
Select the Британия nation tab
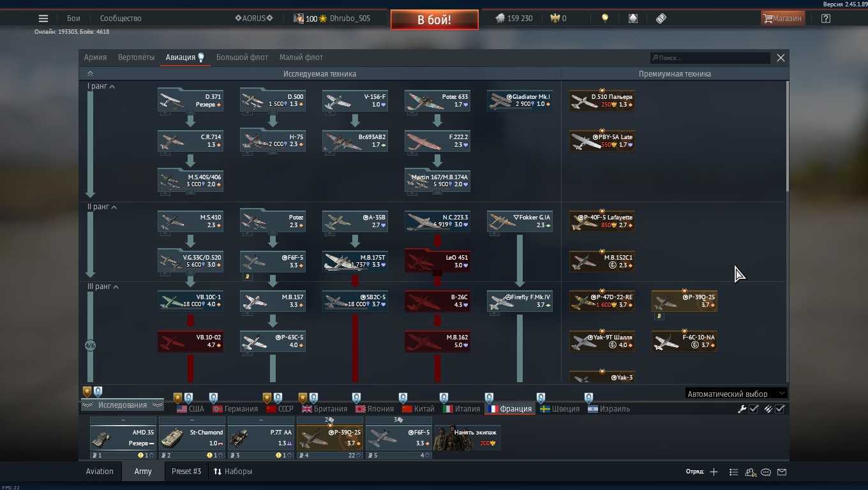(325, 409)
